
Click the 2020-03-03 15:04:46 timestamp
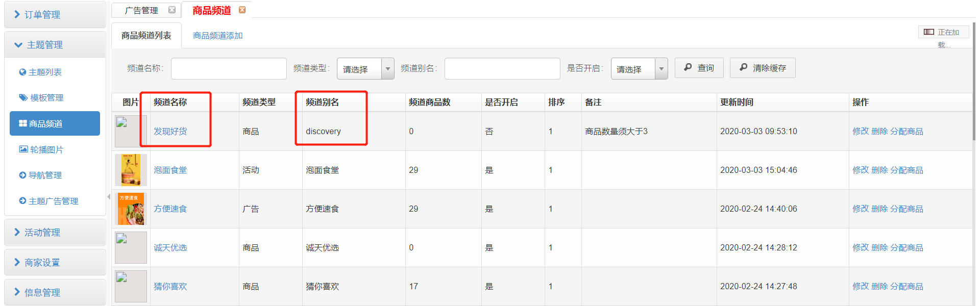758,170
